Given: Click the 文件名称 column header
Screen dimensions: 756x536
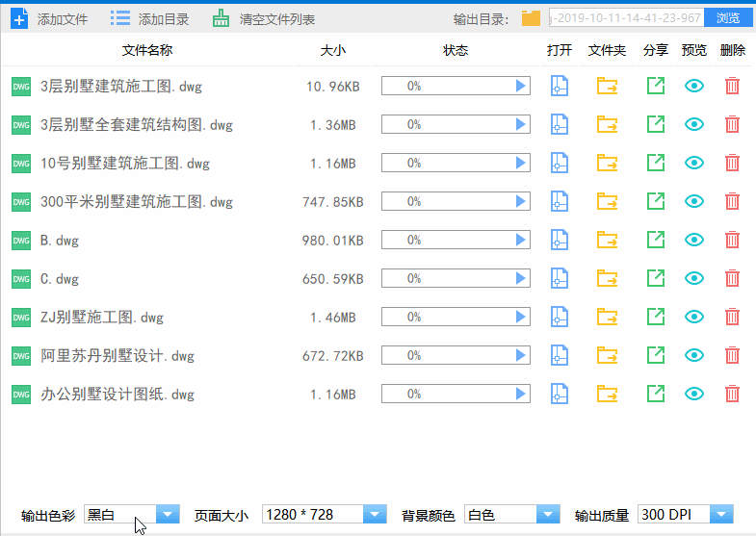Looking at the screenshot, I should click(147, 50).
